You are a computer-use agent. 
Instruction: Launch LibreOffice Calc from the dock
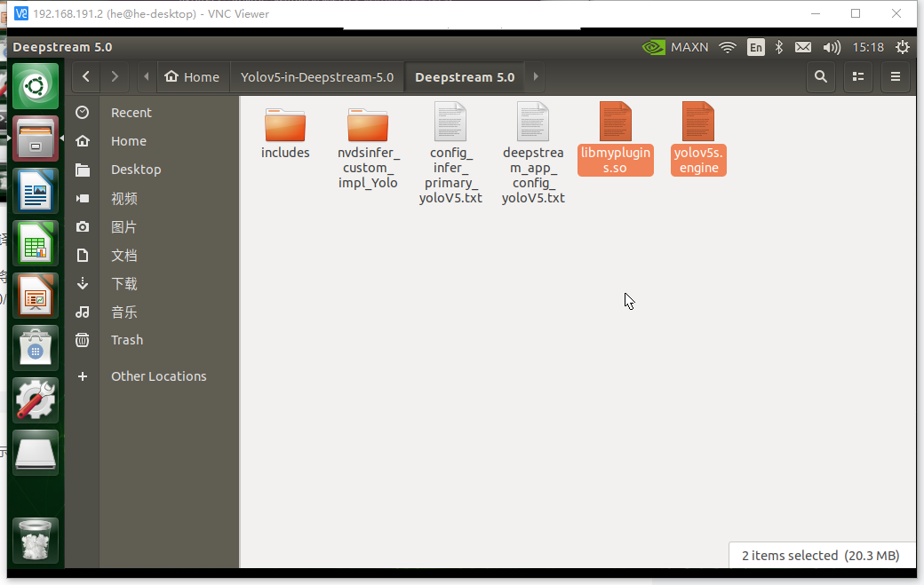coord(35,242)
